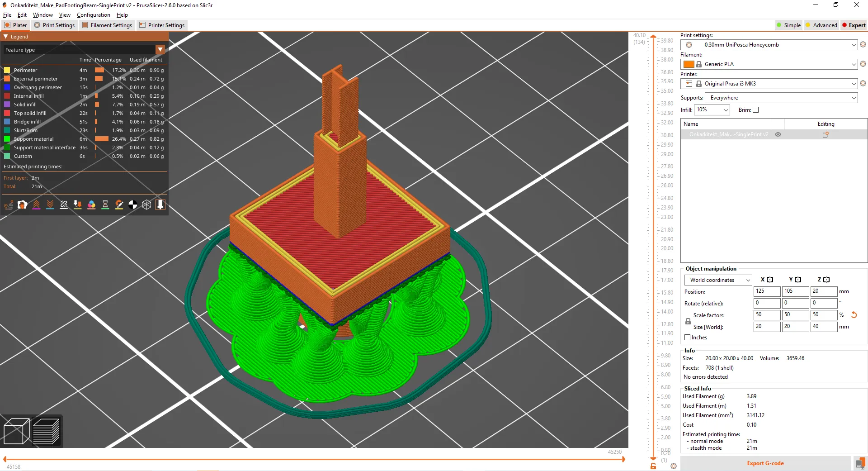Open the World coordinates dropdown
Image resolution: width=868 pixels, height=471 pixels.
coord(718,280)
